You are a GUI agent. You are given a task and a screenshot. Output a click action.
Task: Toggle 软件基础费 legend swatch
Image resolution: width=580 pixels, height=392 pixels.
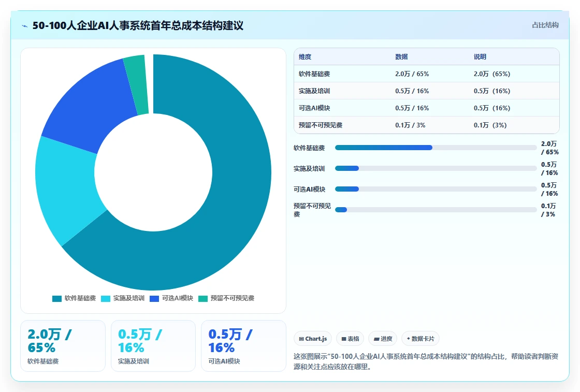pos(57,298)
